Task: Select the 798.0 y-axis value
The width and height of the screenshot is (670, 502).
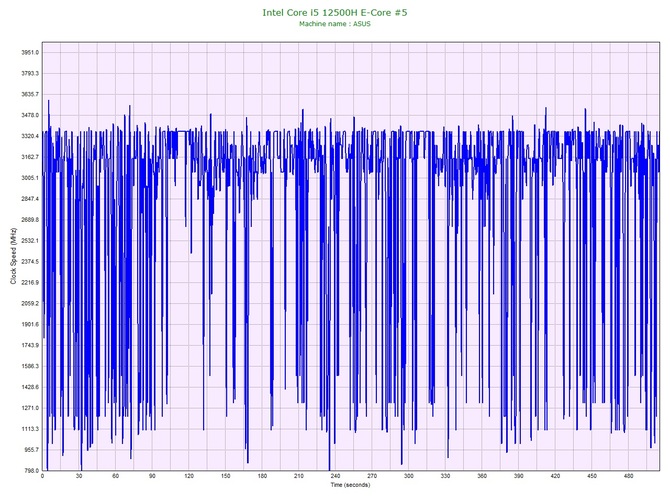Action: (x=31, y=471)
